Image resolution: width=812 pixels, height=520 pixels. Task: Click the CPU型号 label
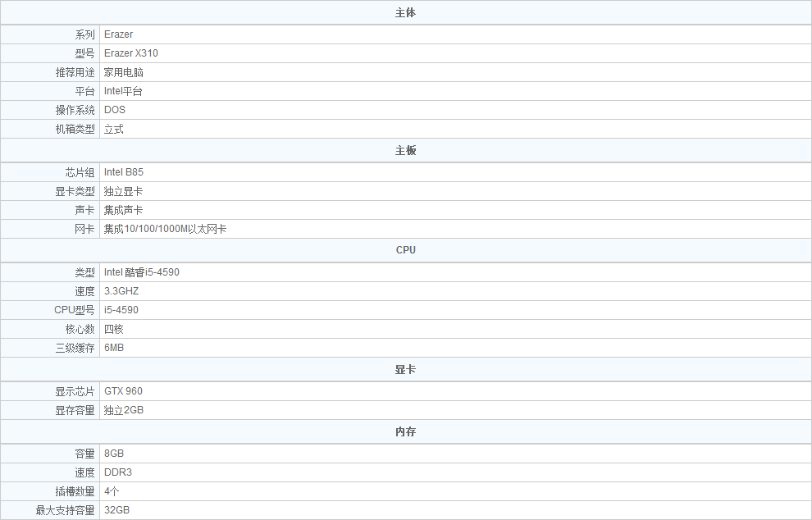pos(75,310)
